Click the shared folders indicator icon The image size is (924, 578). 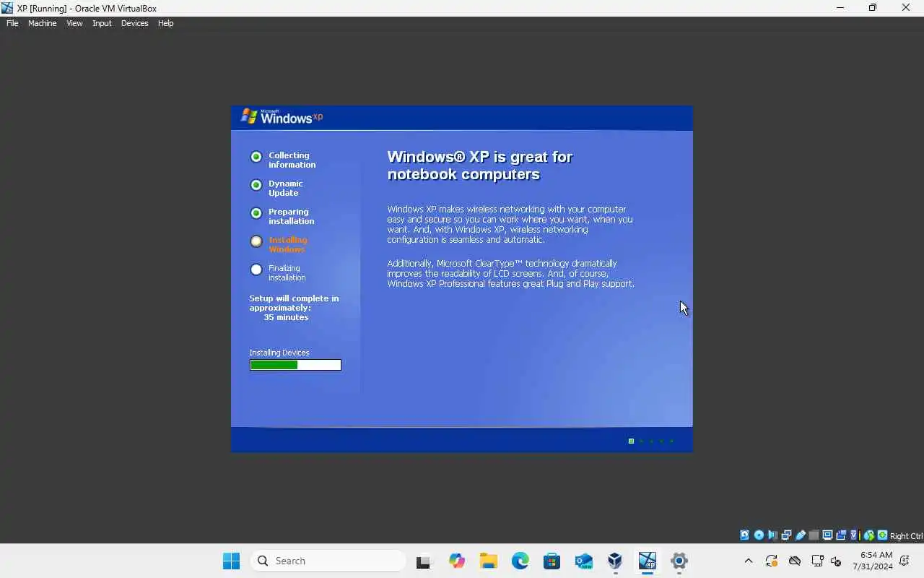click(x=814, y=535)
